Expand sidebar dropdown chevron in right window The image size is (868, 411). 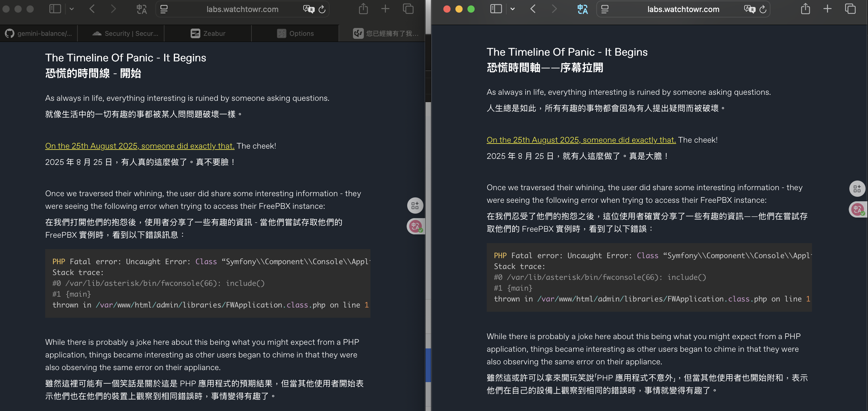pyautogui.click(x=513, y=9)
